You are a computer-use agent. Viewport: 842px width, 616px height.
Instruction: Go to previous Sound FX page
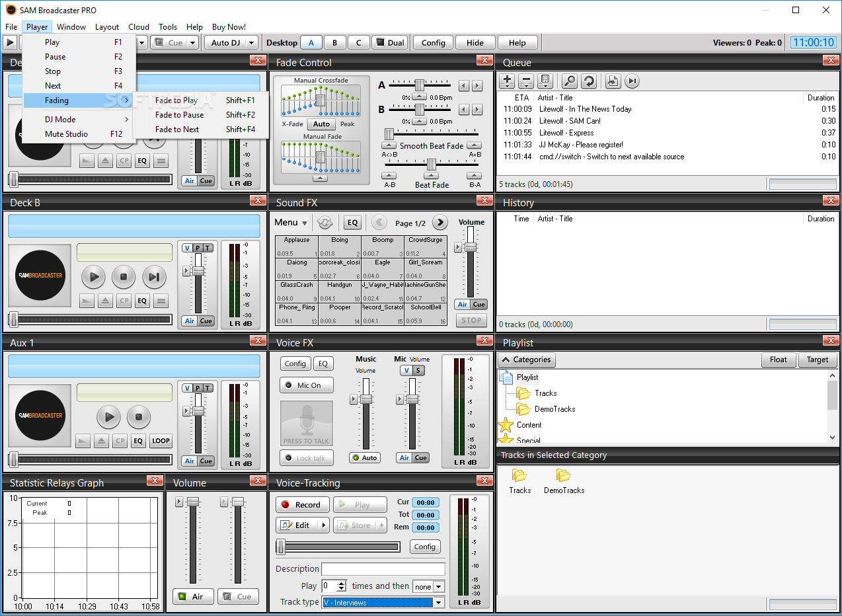click(x=379, y=223)
